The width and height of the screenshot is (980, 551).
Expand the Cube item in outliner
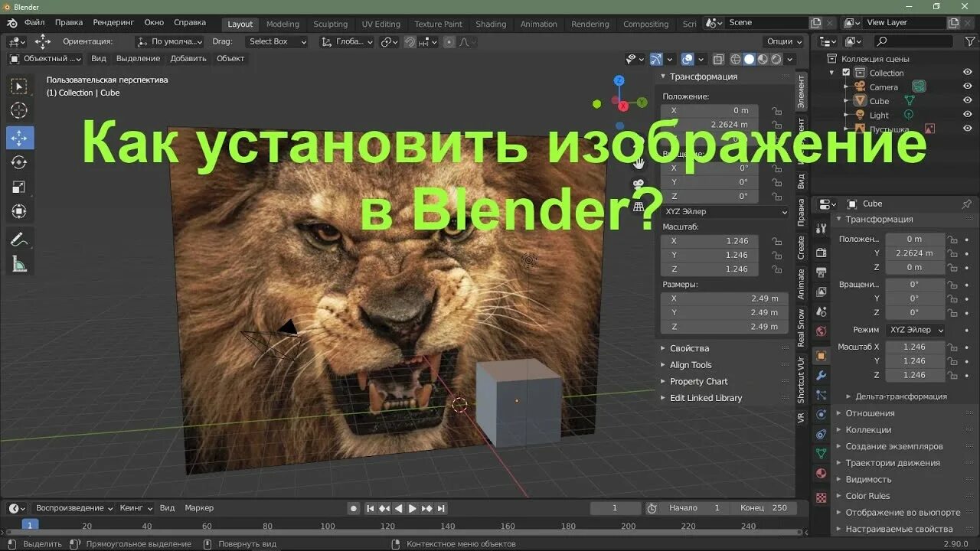point(846,101)
